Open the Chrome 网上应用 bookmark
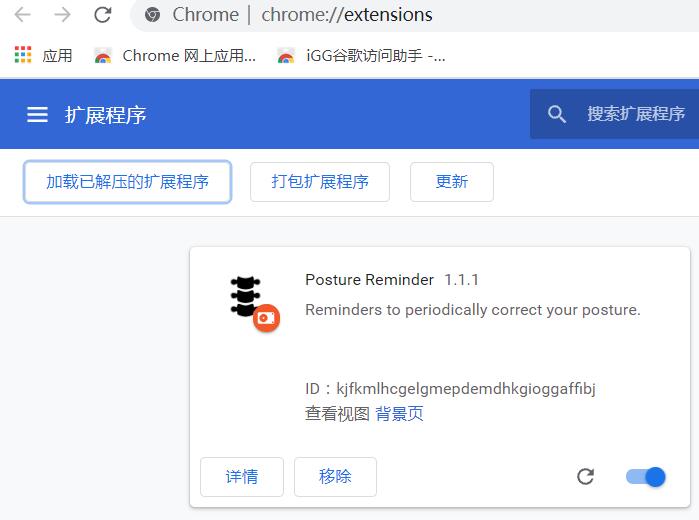 [175, 56]
